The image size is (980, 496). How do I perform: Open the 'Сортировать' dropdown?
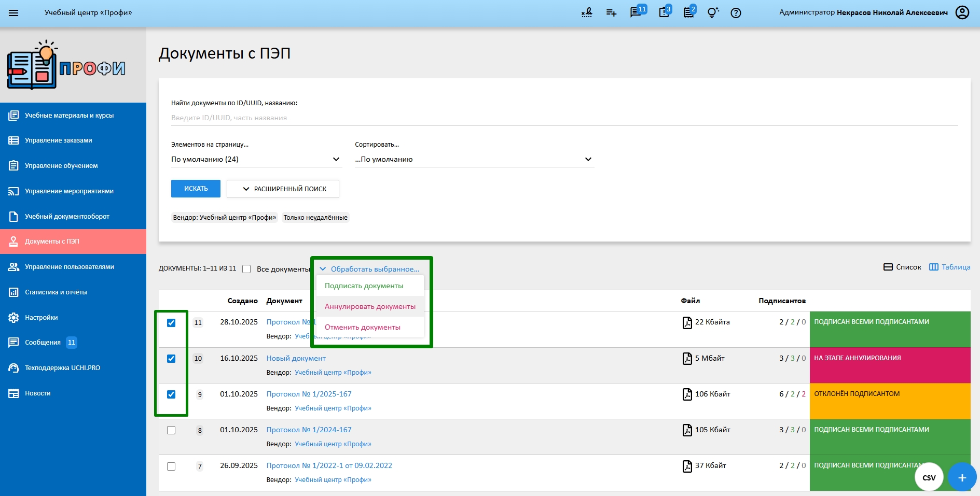point(473,159)
